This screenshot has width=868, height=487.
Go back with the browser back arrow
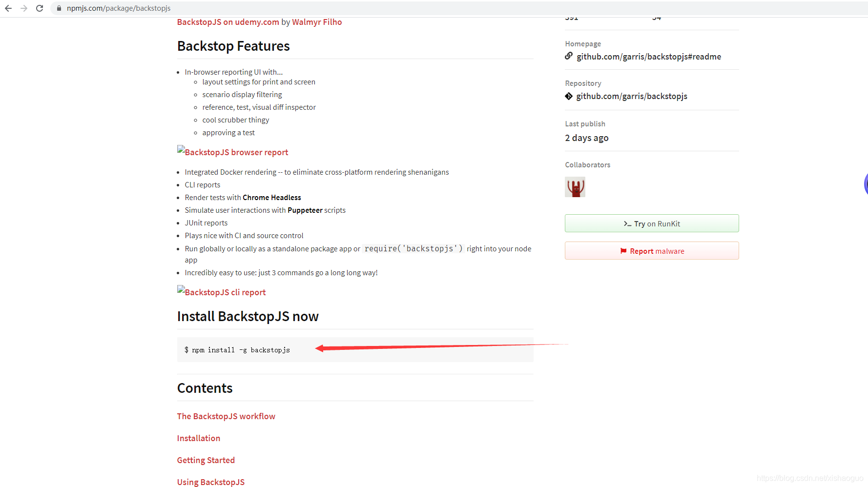[8, 8]
